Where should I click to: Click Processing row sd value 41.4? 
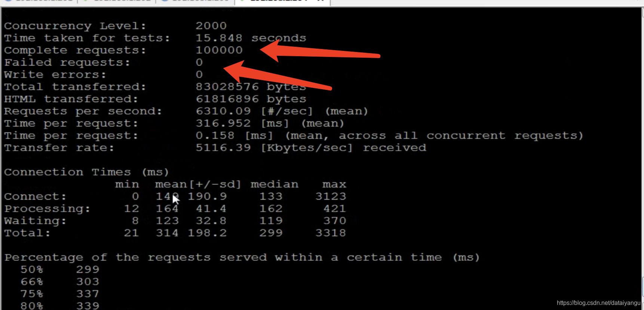click(x=211, y=209)
